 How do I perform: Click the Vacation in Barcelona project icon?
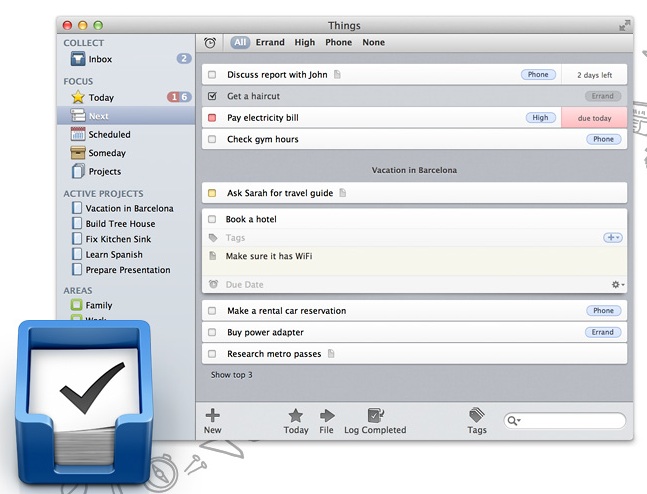(x=77, y=208)
